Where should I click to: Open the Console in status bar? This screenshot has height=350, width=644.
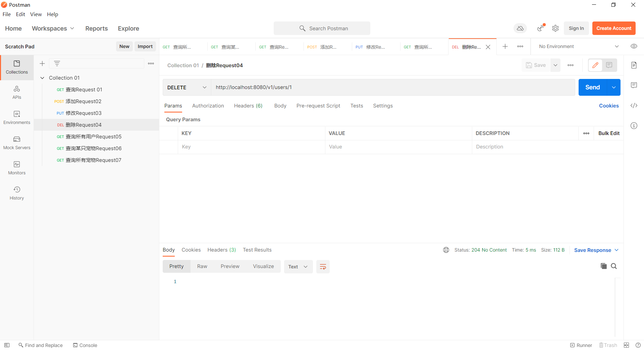point(85,345)
